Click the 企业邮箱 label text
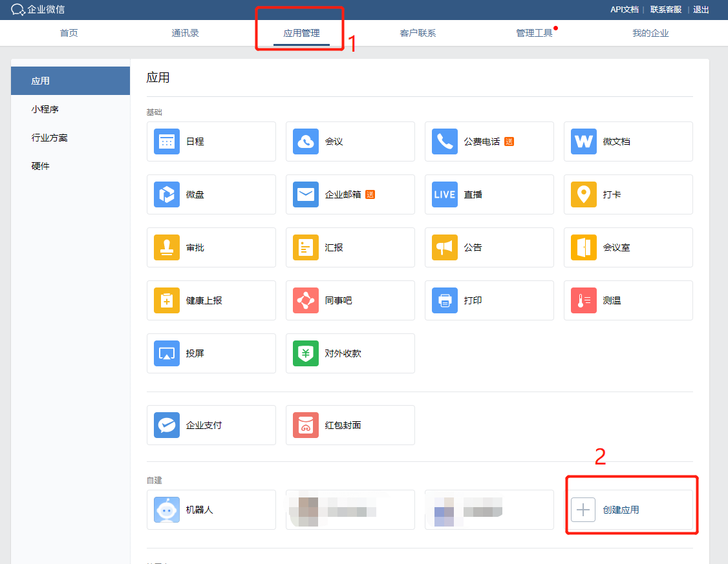728x564 pixels. (343, 194)
